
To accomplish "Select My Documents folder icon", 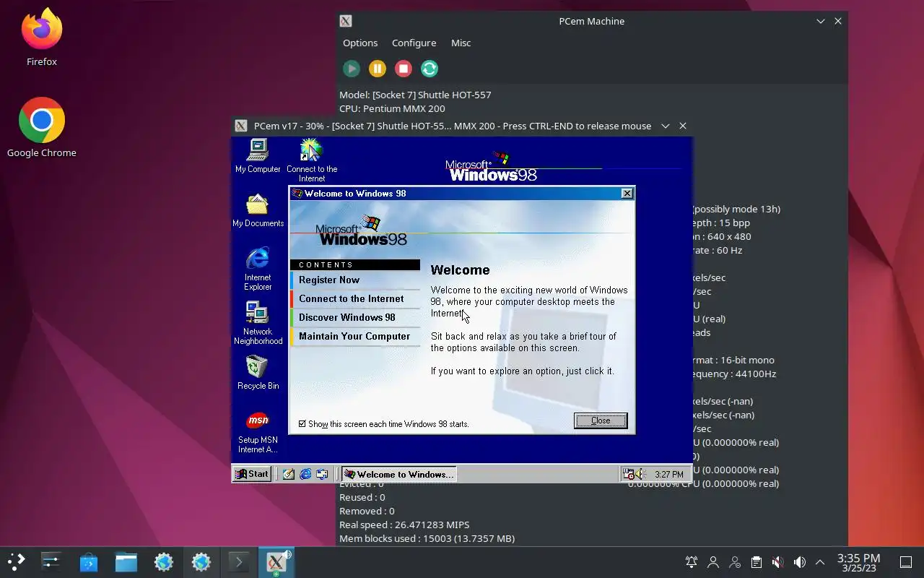I will tap(258, 210).
